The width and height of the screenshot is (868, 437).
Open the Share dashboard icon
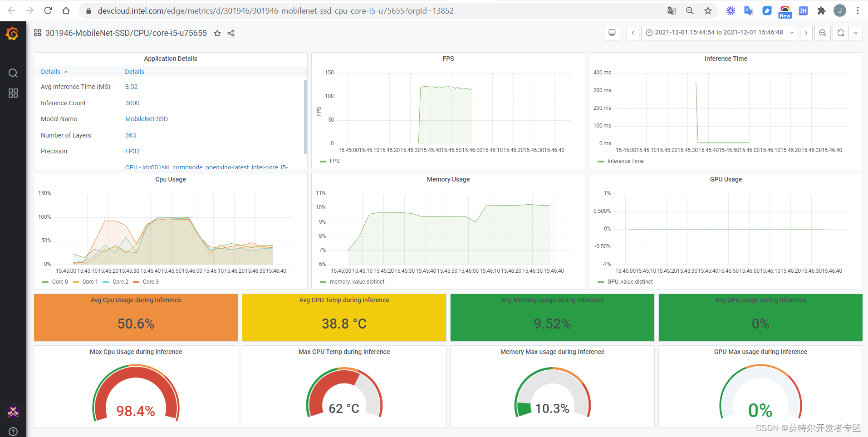(230, 33)
